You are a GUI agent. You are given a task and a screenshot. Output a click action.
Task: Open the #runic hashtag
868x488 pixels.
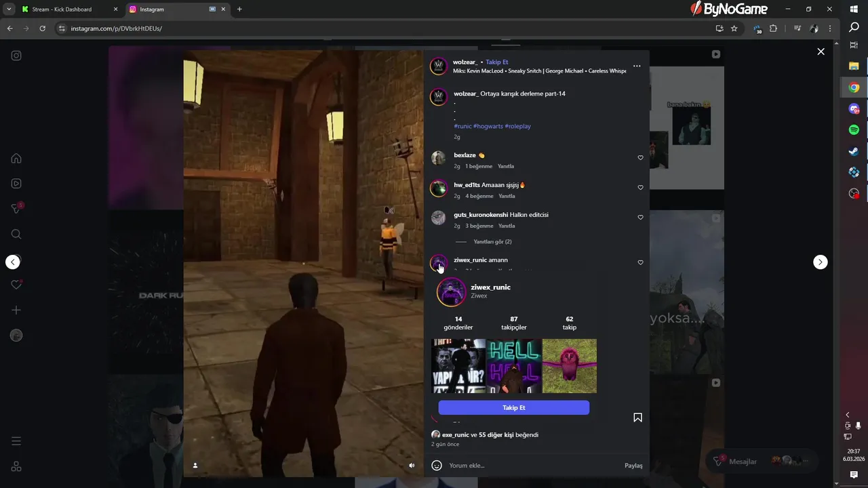[462, 126]
